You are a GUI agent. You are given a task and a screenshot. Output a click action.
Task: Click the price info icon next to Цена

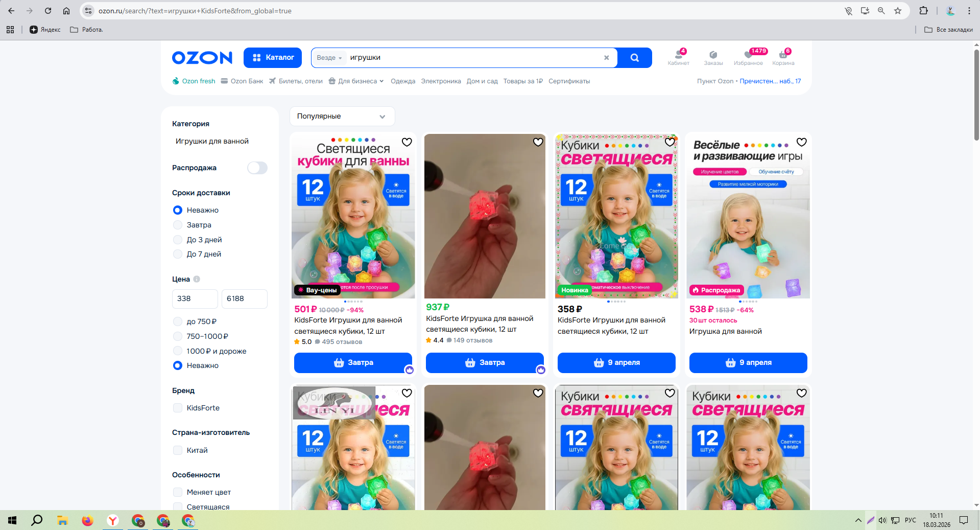(x=197, y=279)
